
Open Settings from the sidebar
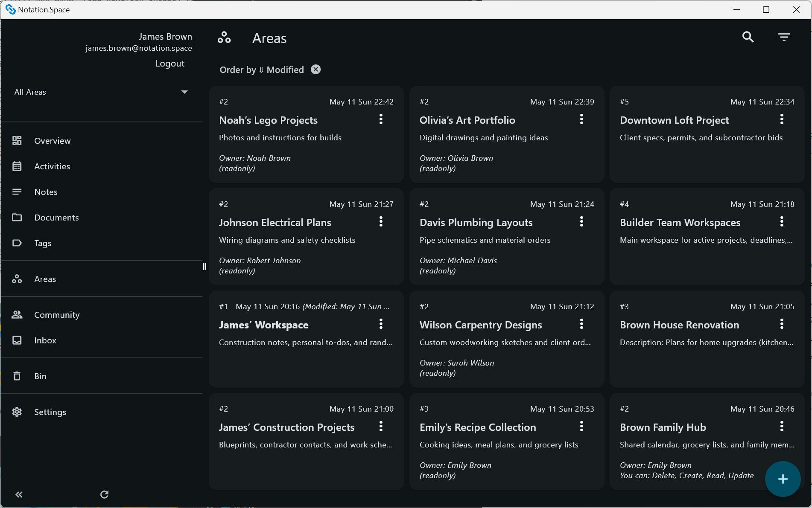(x=50, y=412)
